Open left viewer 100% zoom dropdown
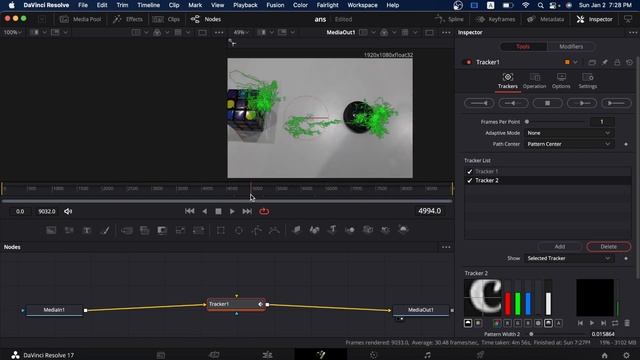640x360 pixels. point(13,32)
